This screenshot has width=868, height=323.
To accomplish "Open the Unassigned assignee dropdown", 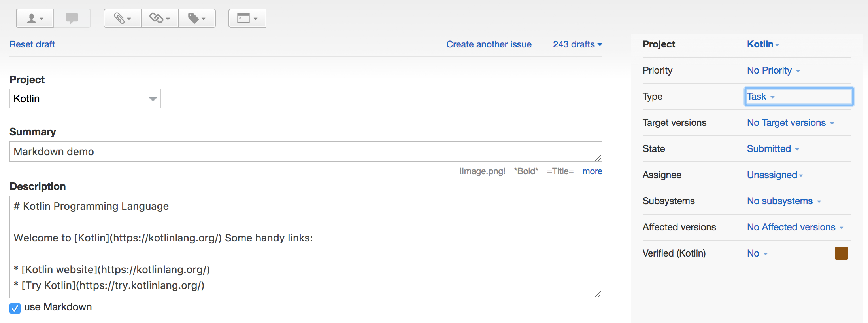I will tap(775, 175).
